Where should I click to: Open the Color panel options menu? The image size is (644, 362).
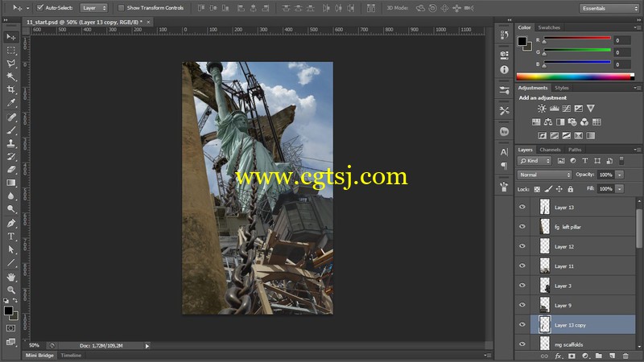coord(636,27)
